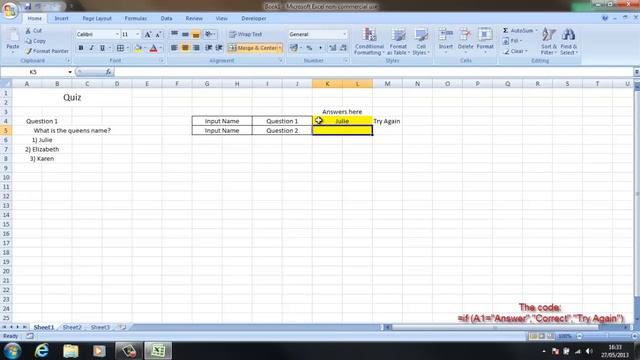Screen dimensions: 640x360
Task: Switch to the Data tab
Action: click(x=167, y=18)
